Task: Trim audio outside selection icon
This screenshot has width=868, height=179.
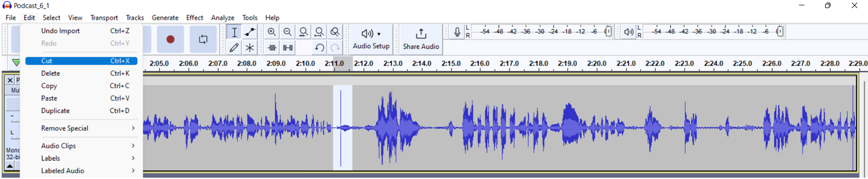Action: point(272,48)
